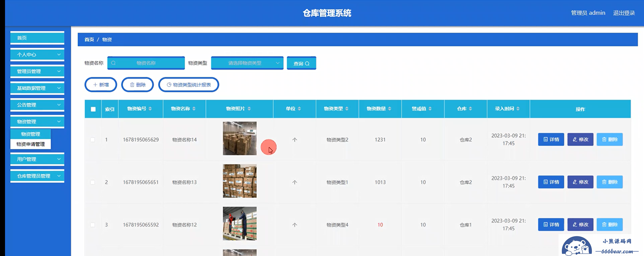Image resolution: width=644 pixels, height=256 pixels.
Task: Sort by 录入时间 column arrows
Action: pos(518,109)
